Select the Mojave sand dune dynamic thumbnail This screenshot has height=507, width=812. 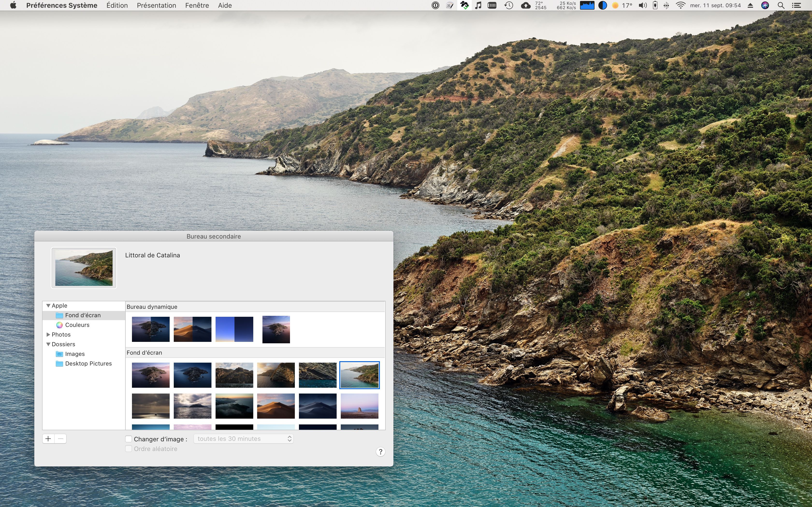pyautogui.click(x=193, y=329)
